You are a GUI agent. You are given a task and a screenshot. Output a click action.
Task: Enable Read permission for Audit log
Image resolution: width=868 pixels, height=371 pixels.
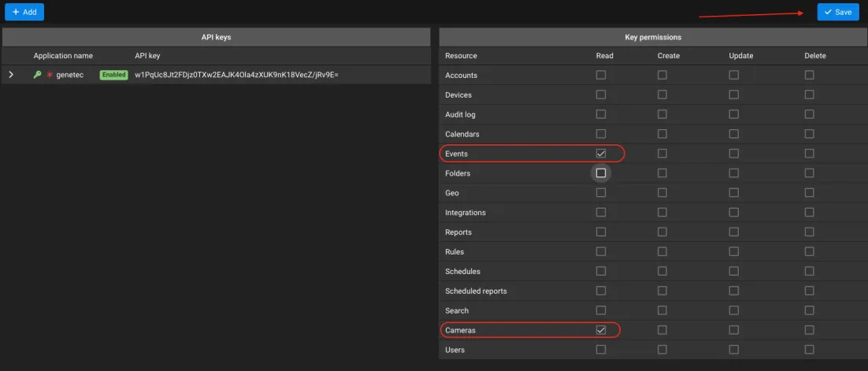coord(601,114)
